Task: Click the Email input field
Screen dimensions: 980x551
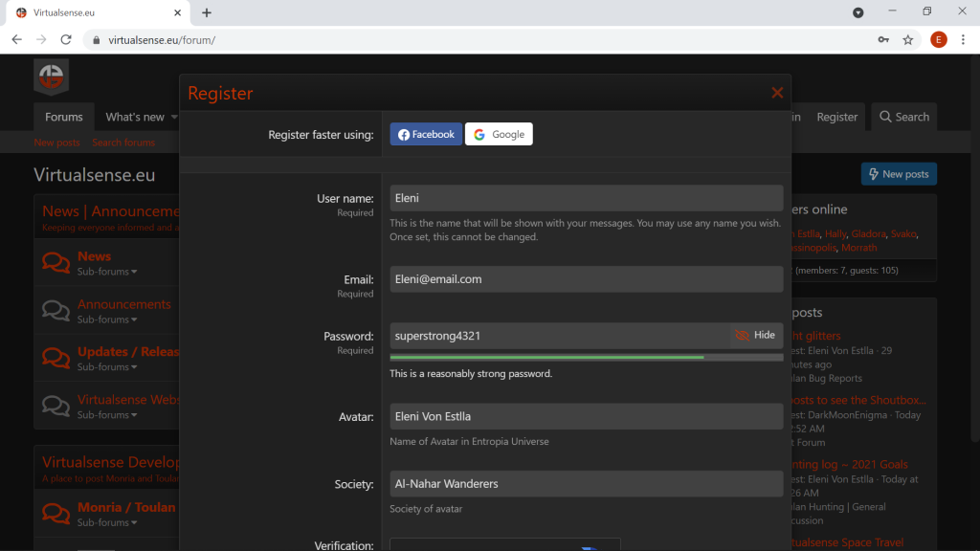Action: pyautogui.click(x=586, y=279)
